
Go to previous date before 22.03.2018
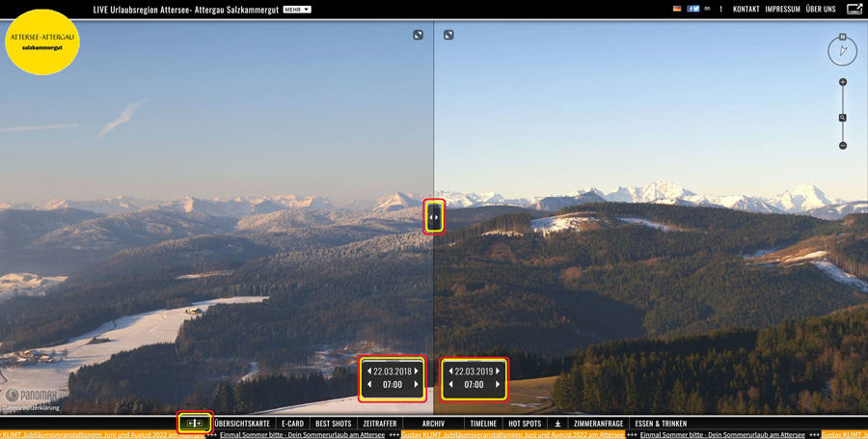coord(369,371)
